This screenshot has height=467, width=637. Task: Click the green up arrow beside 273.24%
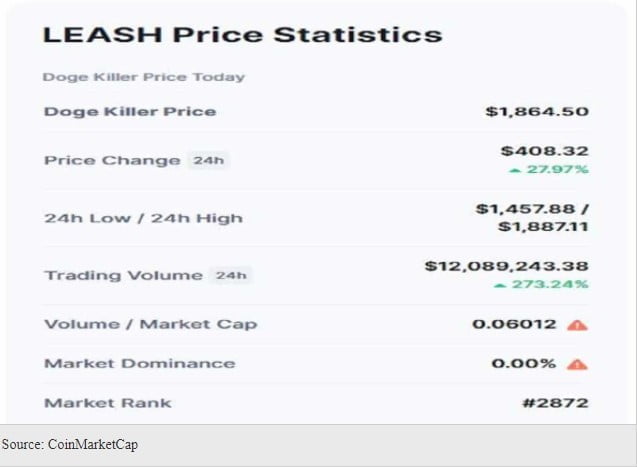(x=501, y=285)
